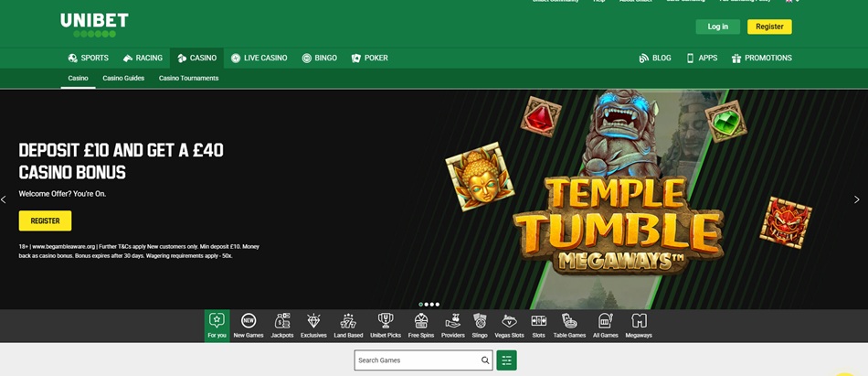
Task: Show the All Games category
Action: (605, 326)
